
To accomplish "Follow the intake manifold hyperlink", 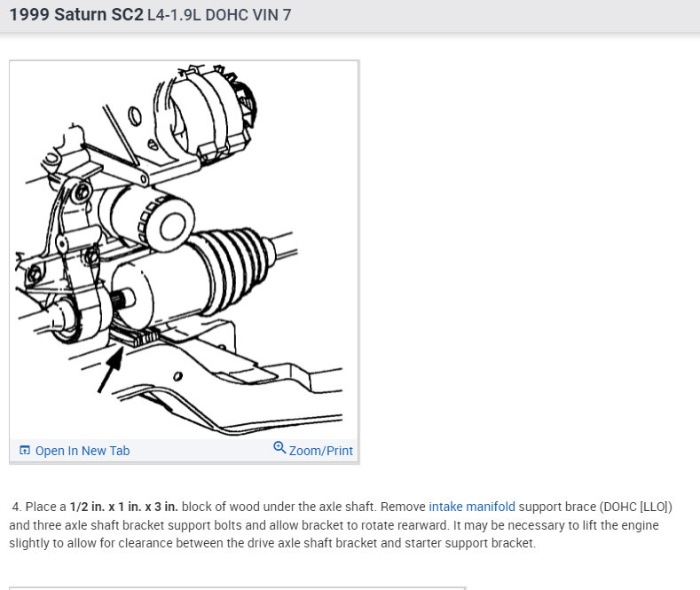I will 472,507.
